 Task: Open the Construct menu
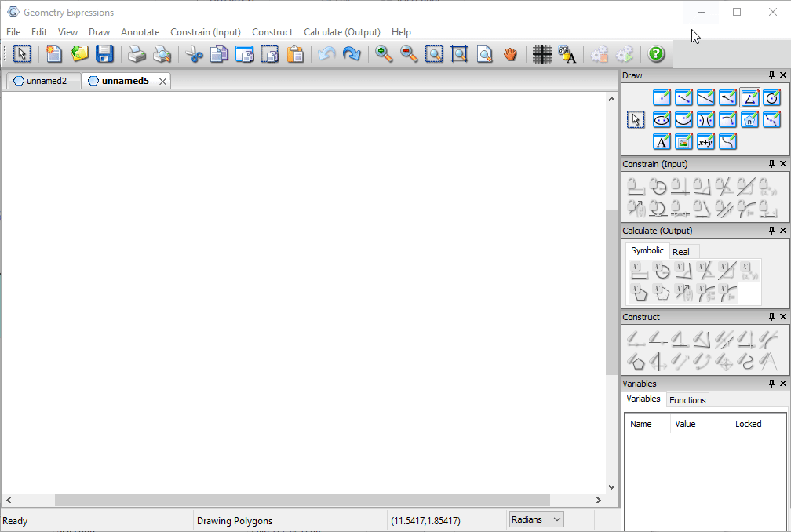(272, 31)
